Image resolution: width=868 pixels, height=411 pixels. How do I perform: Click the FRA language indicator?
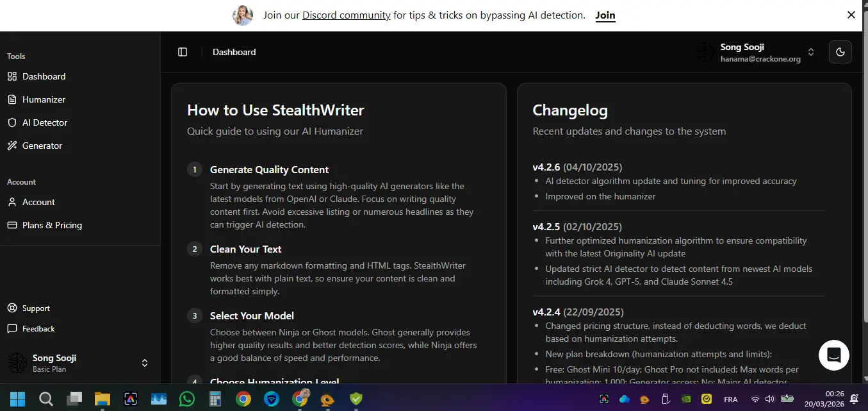(x=730, y=399)
